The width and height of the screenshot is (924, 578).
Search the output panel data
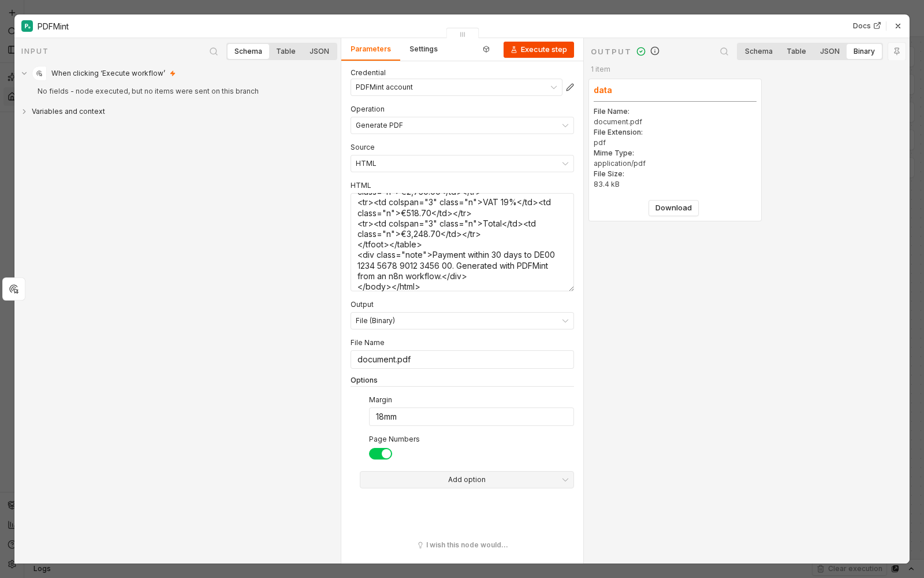point(724,51)
